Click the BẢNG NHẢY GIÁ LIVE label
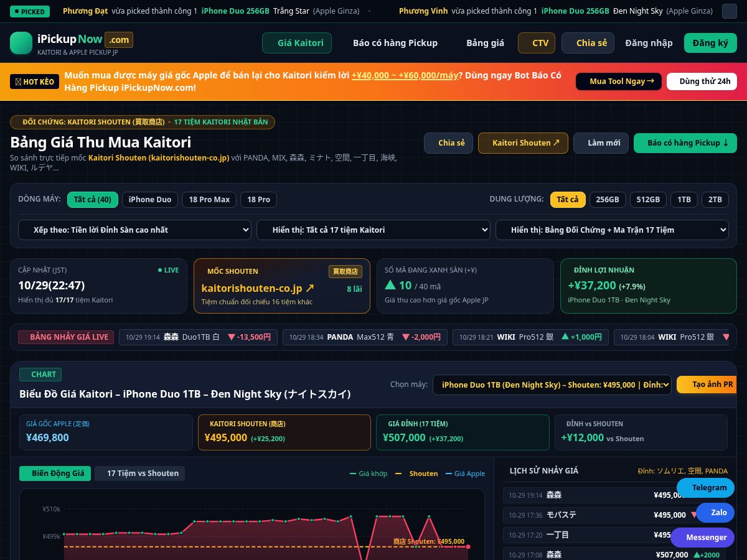The width and height of the screenshot is (747, 560). (x=66, y=337)
